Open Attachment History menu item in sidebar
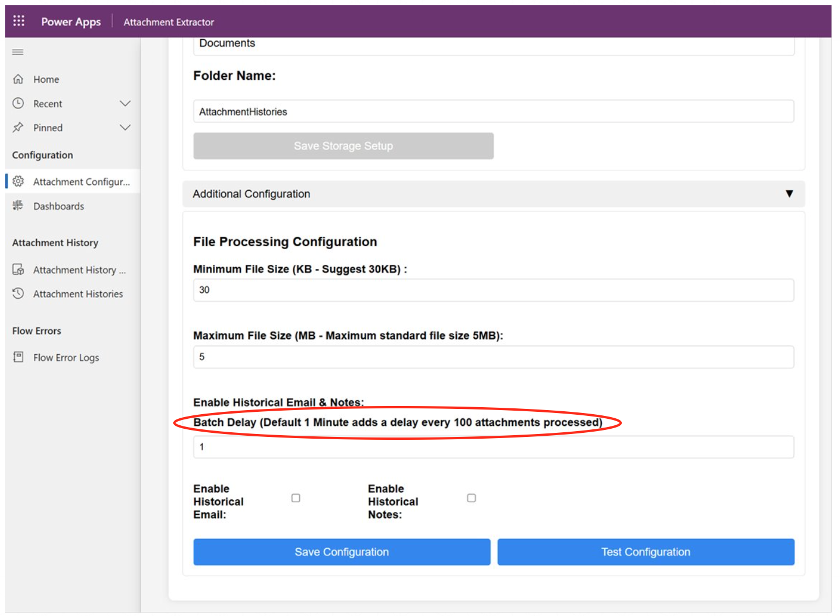Screen dimensions: 840x616 pyautogui.click(x=79, y=270)
